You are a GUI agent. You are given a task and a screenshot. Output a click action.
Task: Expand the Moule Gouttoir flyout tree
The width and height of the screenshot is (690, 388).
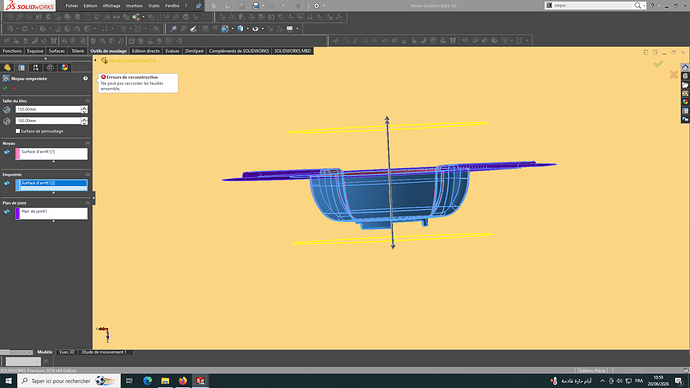95,60
